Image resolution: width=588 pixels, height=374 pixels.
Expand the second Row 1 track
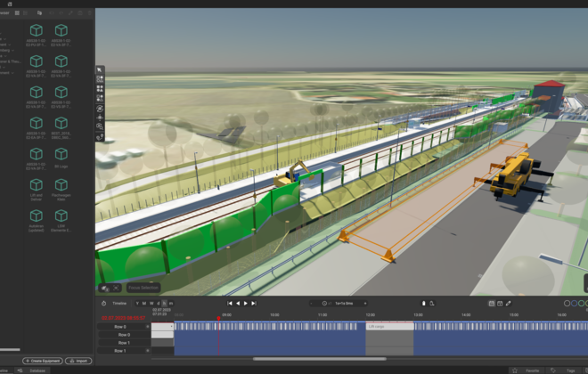click(147, 351)
